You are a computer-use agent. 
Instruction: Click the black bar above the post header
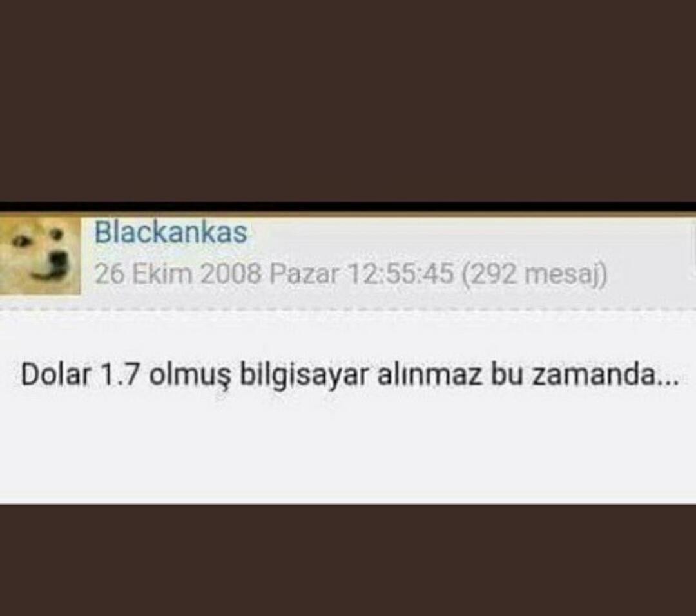[348, 207]
